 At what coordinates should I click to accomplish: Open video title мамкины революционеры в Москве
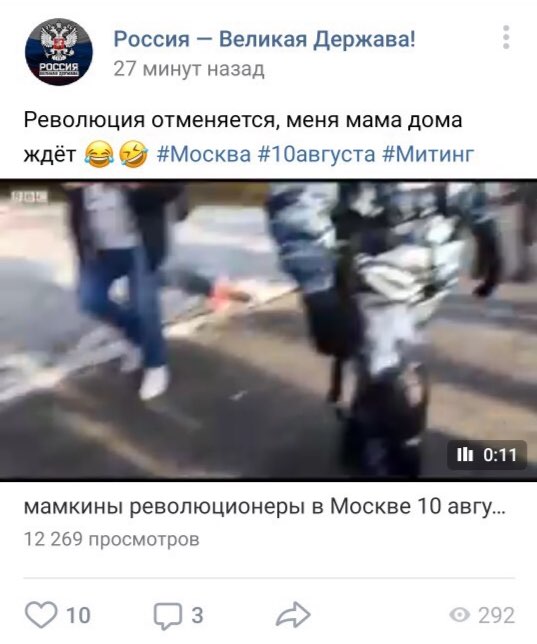tap(265, 506)
